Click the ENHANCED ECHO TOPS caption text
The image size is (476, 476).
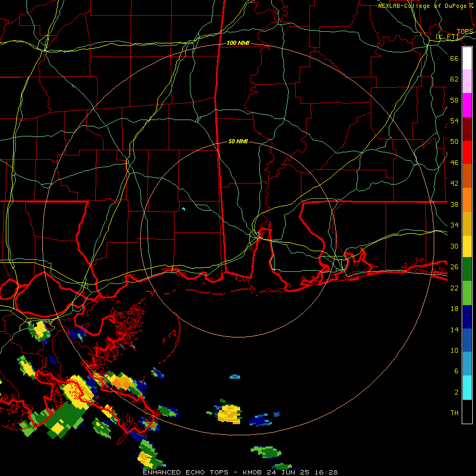pyautogui.click(x=186, y=472)
